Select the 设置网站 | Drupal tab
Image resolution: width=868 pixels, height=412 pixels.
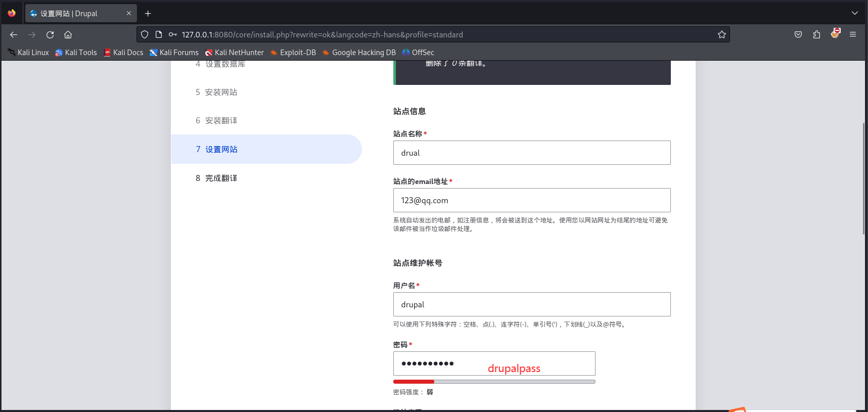pos(81,13)
